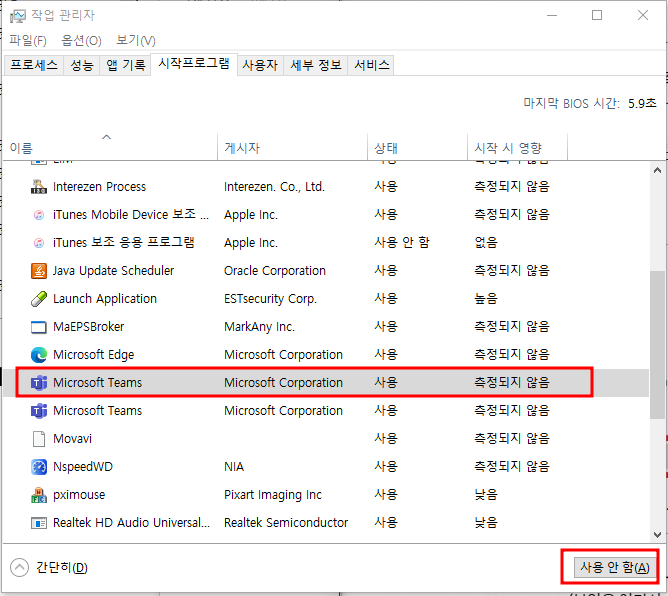Click the highlighted Microsoft Teams row icon

click(39, 383)
